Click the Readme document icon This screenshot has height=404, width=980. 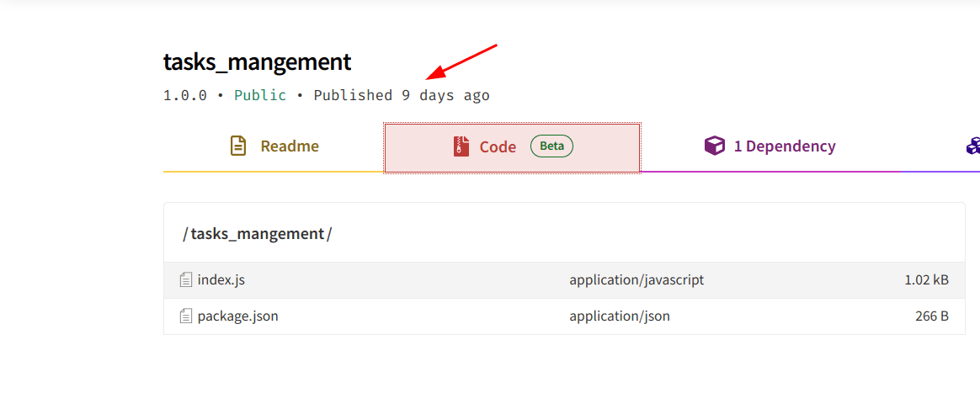tap(238, 146)
